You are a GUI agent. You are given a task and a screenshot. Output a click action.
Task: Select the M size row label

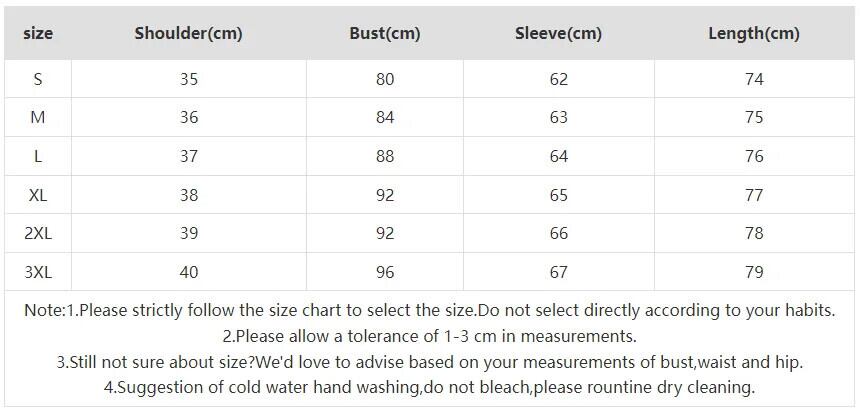click(38, 117)
